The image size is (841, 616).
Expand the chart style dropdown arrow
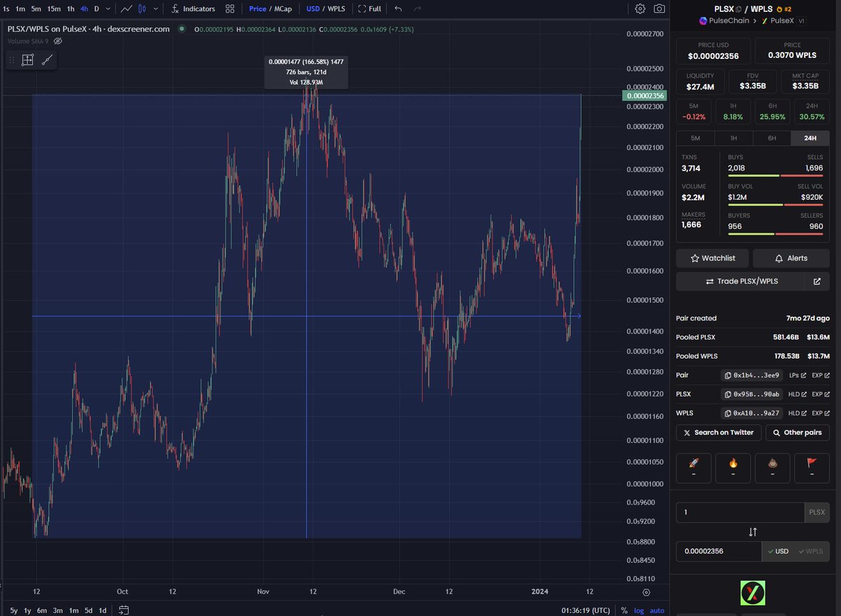[x=155, y=9]
